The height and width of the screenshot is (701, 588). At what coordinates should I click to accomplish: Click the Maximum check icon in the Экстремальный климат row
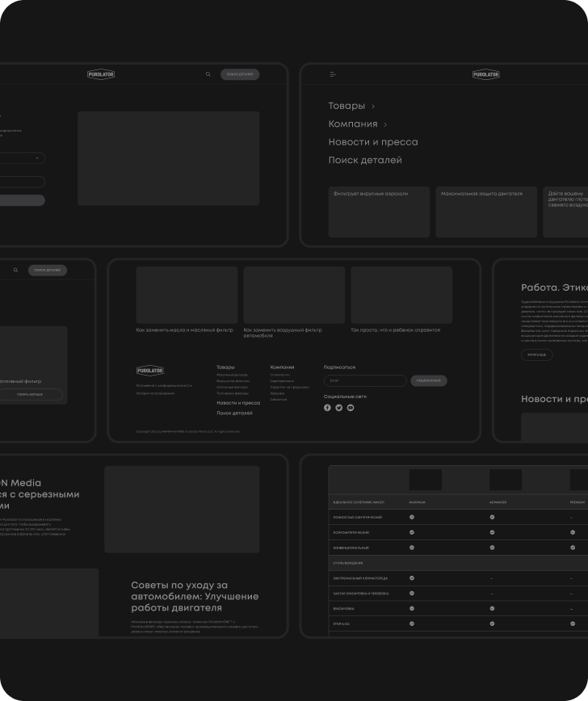point(412,578)
